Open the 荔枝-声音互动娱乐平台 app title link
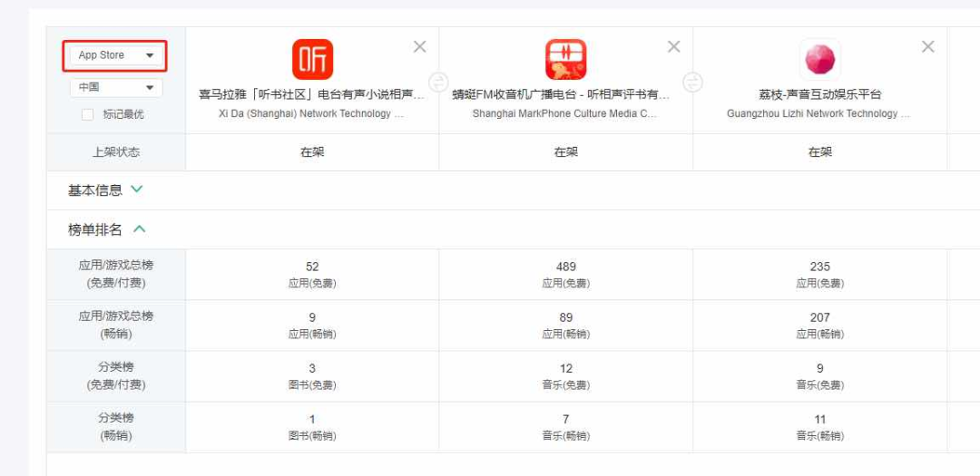 click(x=819, y=94)
